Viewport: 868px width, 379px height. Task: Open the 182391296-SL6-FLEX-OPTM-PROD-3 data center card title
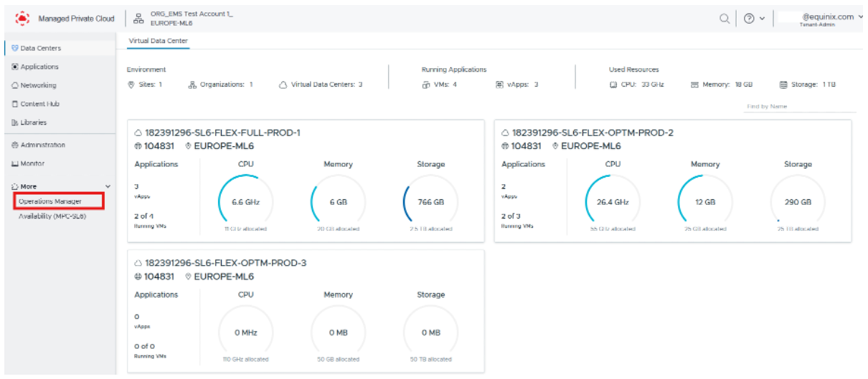coord(225,263)
